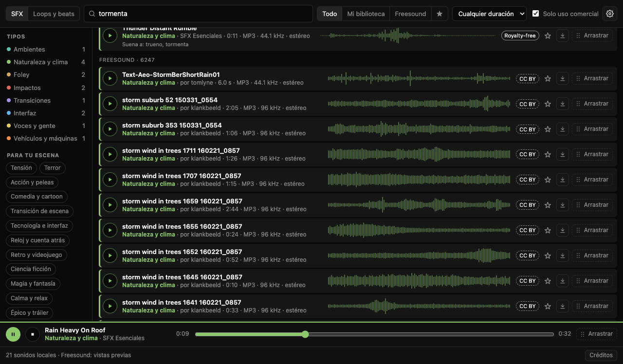Show only favorites with star filter
Screen dimensions: 623x364
point(440,14)
